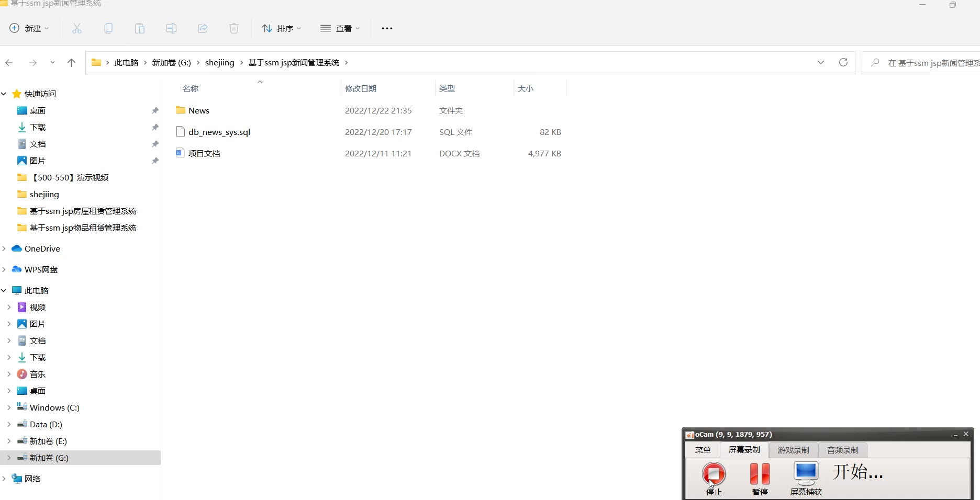Click shejiing in the address breadcrumb
980x500 pixels.
[x=220, y=63]
